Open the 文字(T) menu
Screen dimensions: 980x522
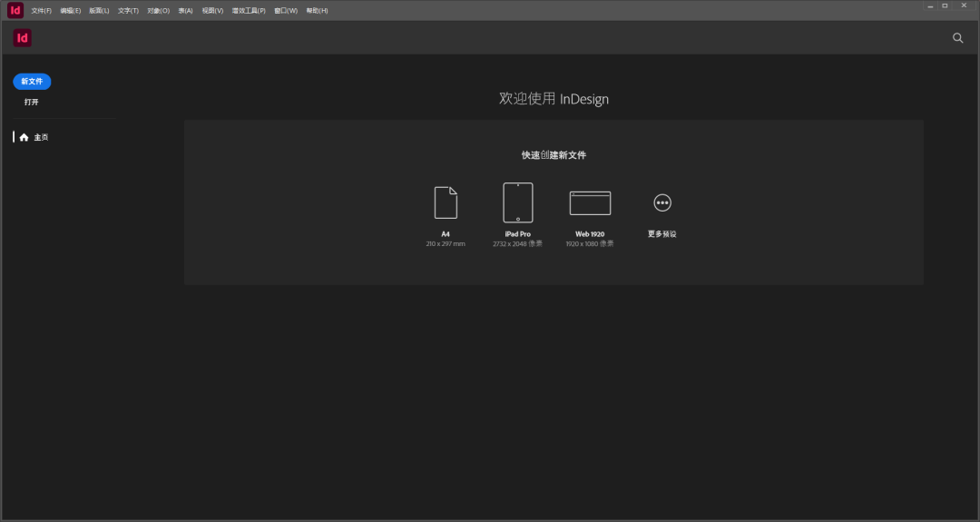(x=128, y=11)
